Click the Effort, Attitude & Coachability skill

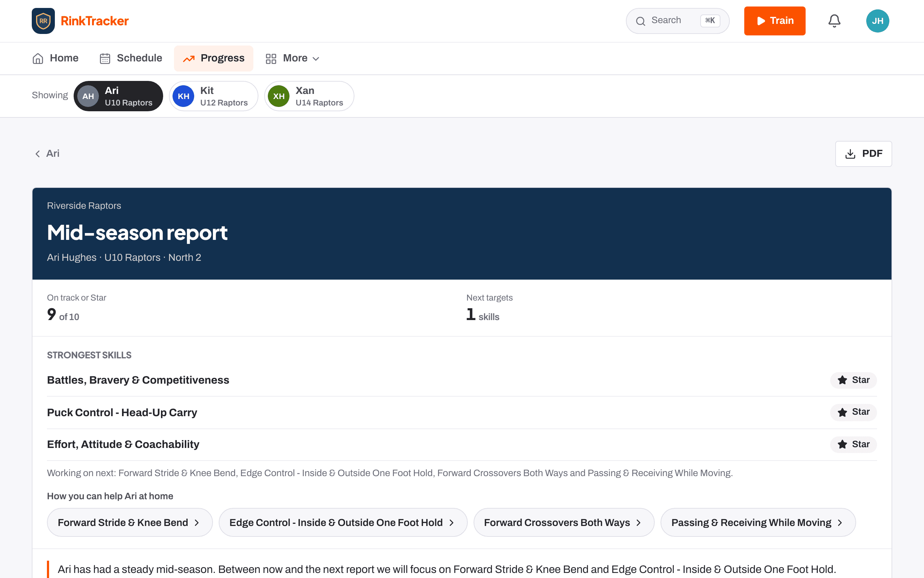[x=123, y=444]
